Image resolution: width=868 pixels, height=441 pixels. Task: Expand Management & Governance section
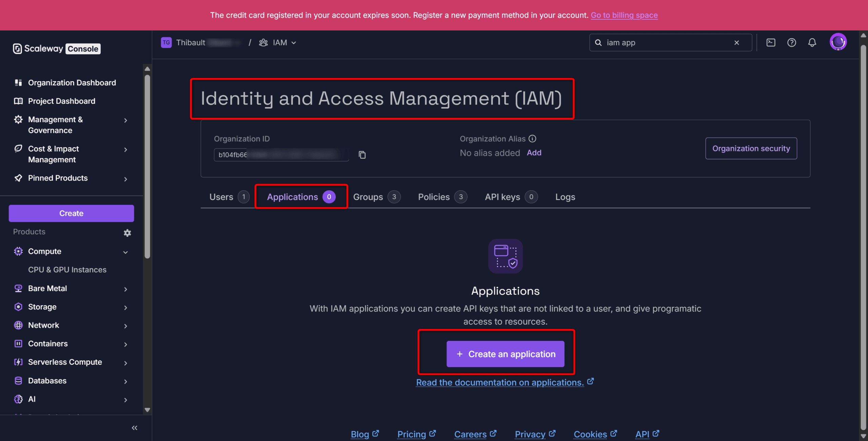125,120
